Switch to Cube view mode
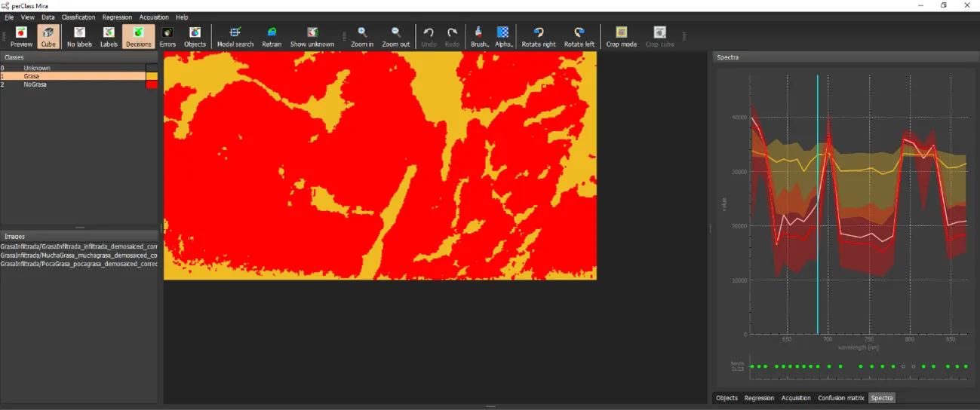The width and height of the screenshot is (980, 410). pyautogui.click(x=48, y=36)
